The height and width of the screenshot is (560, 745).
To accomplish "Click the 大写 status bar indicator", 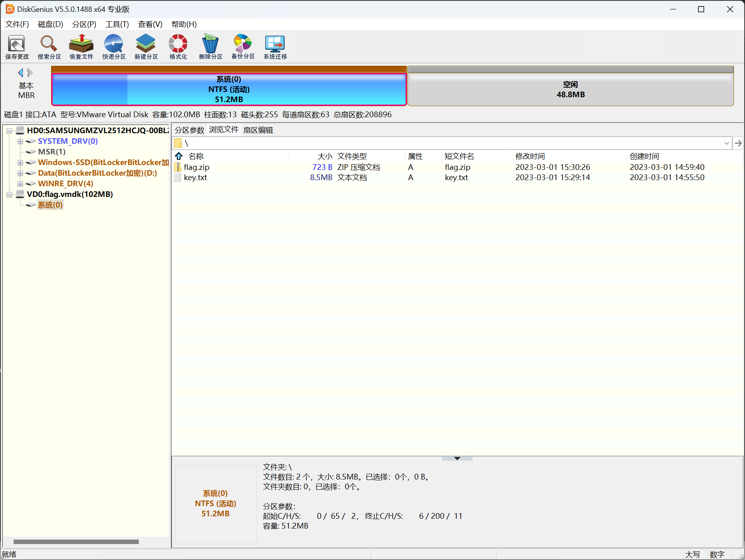I will pyautogui.click(x=692, y=554).
